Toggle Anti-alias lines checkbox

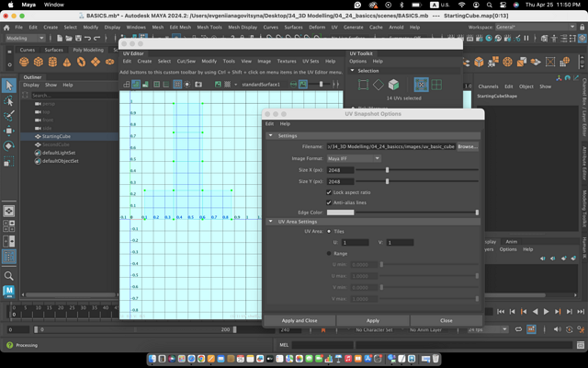[329, 202]
